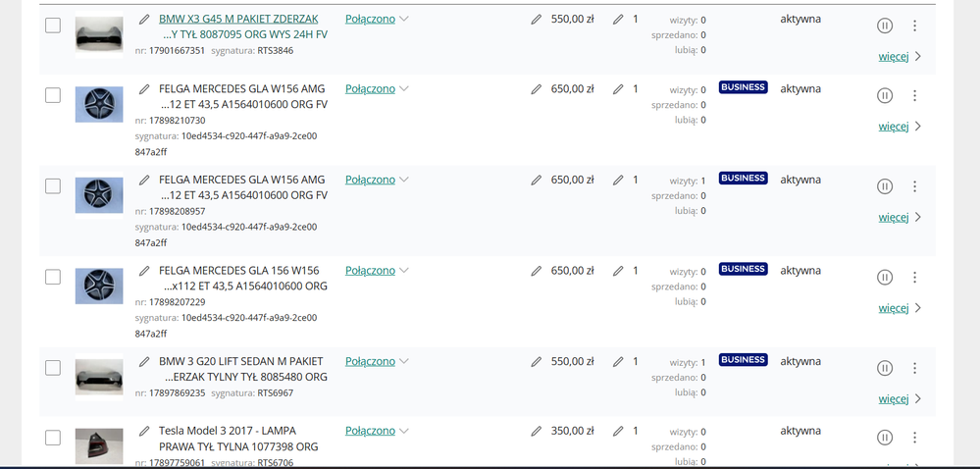Open three-dot menu for Tesla Model 3 listing

coord(914,438)
